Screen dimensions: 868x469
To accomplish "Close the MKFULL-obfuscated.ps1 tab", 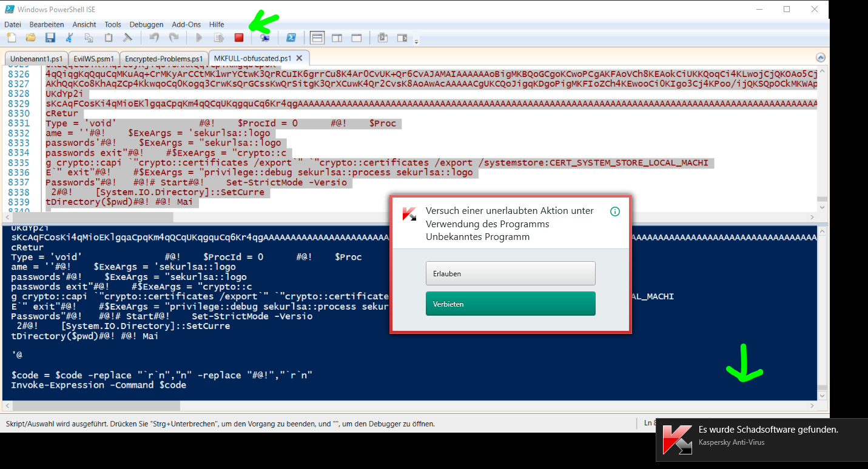I will coord(300,59).
